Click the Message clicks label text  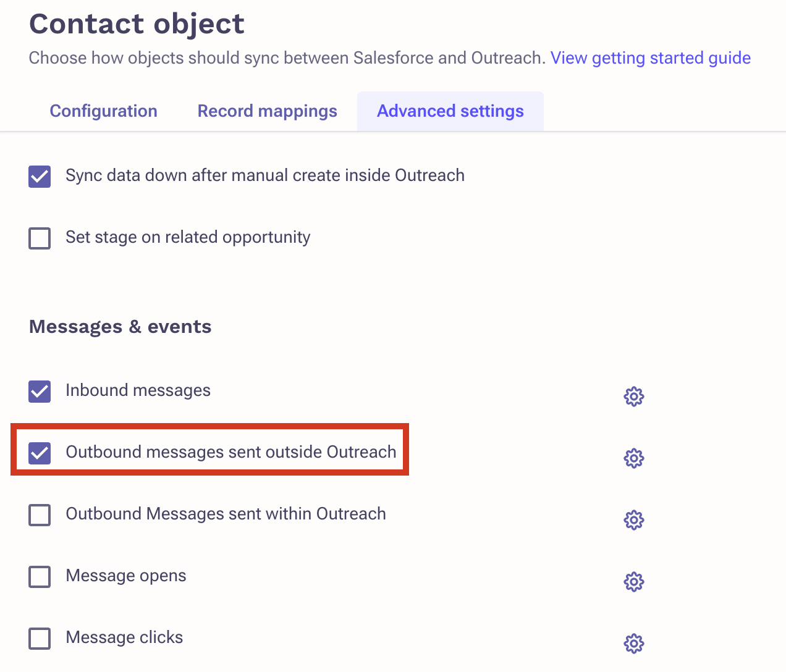[124, 637]
